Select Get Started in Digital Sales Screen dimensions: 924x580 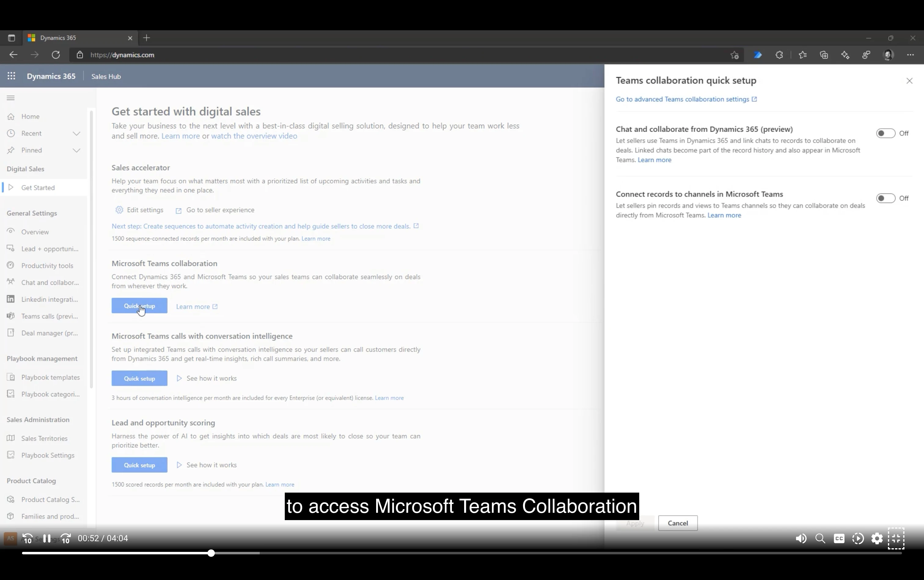(x=44, y=188)
